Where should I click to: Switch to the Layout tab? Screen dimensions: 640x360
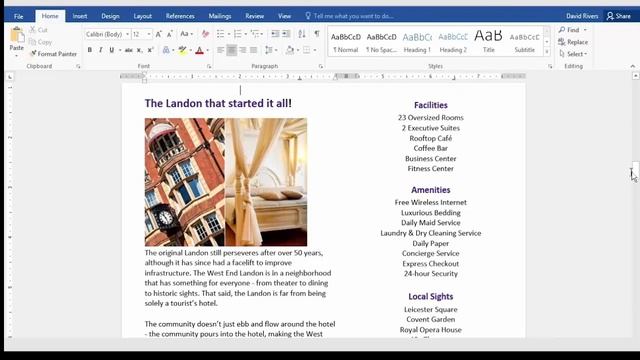pyautogui.click(x=142, y=16)
